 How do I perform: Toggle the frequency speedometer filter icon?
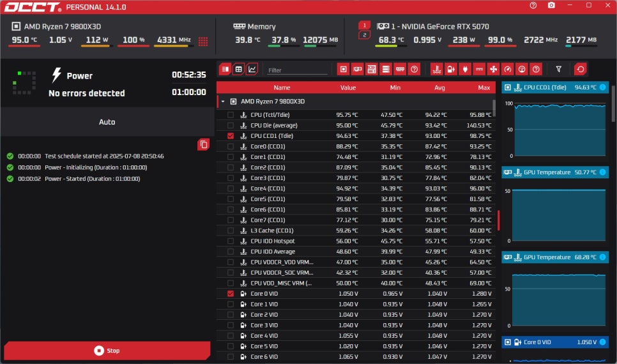pos(508,69)
